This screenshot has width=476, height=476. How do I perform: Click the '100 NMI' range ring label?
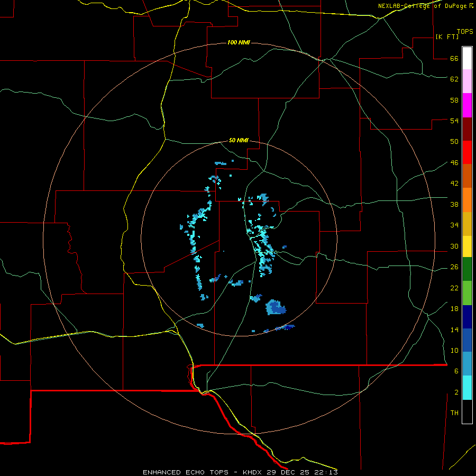(x=239, y=42)
